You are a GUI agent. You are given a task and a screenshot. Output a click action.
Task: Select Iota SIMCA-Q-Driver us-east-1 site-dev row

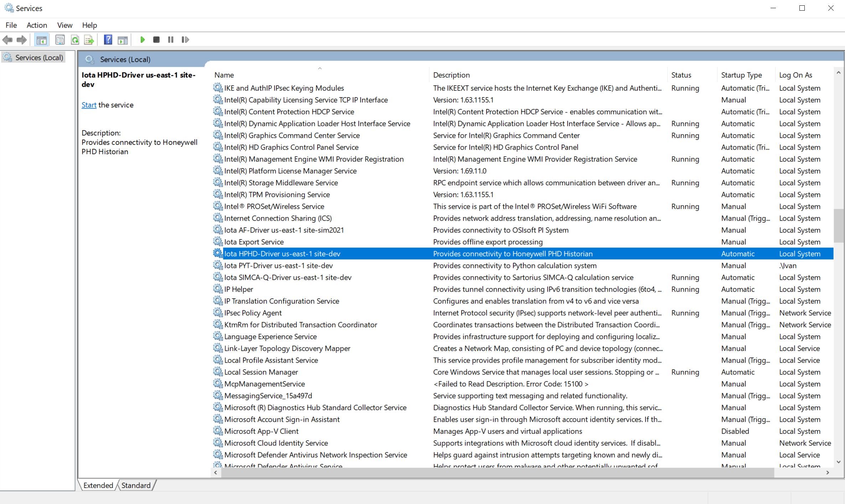[x=522, y=277]
